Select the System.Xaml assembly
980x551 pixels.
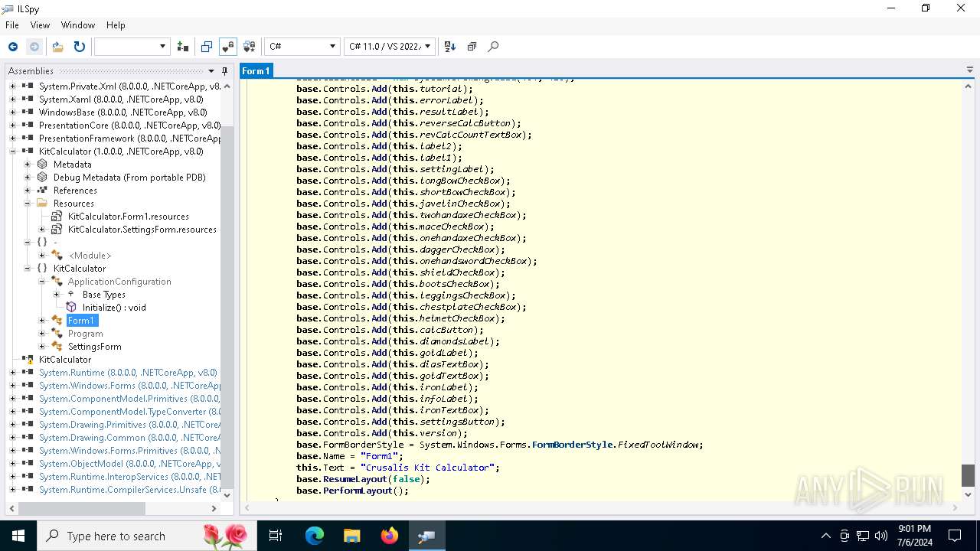121,99
